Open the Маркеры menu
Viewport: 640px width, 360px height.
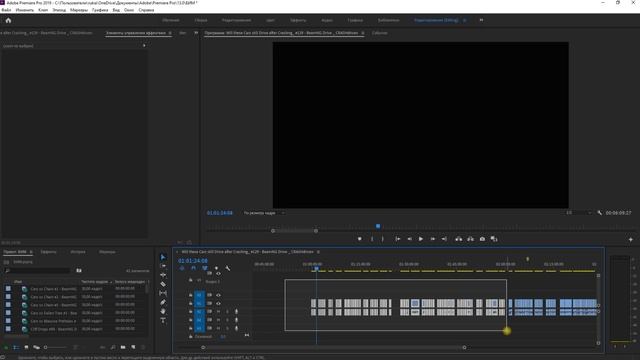(78, 10)
